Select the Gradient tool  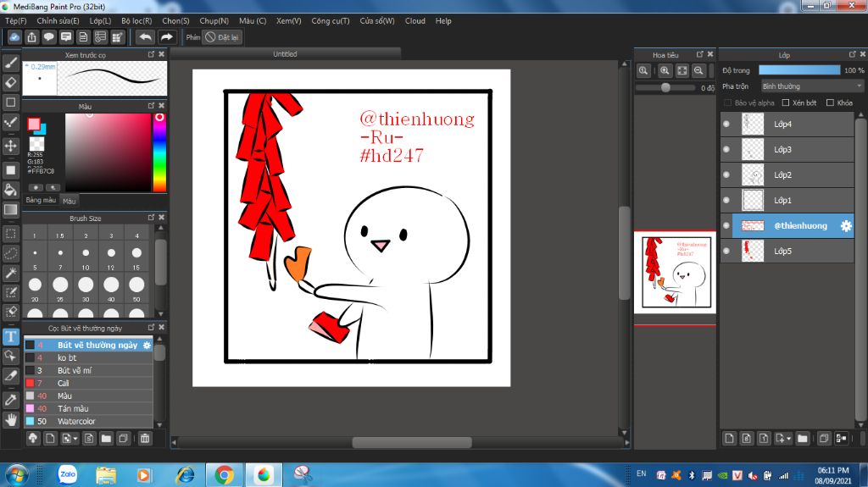coord(10,210)
